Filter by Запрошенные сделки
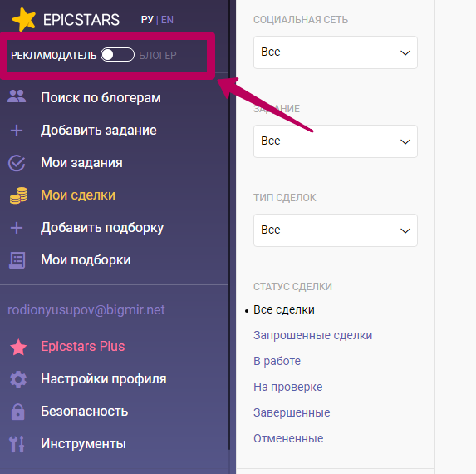The height and width of the screenshot is (474, 476). click(312, 335)
